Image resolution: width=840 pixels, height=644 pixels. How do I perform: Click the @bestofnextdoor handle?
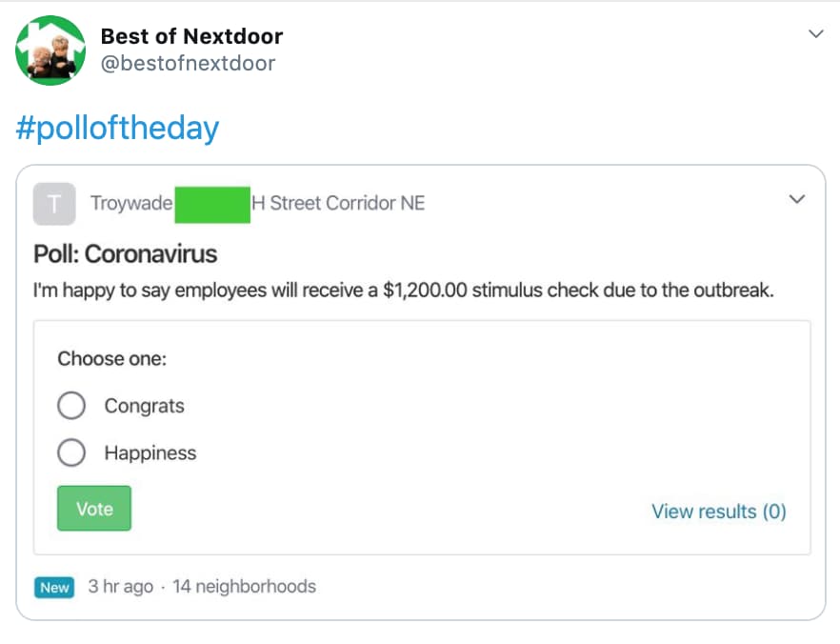pyautogui.click(x=188, y=63)
